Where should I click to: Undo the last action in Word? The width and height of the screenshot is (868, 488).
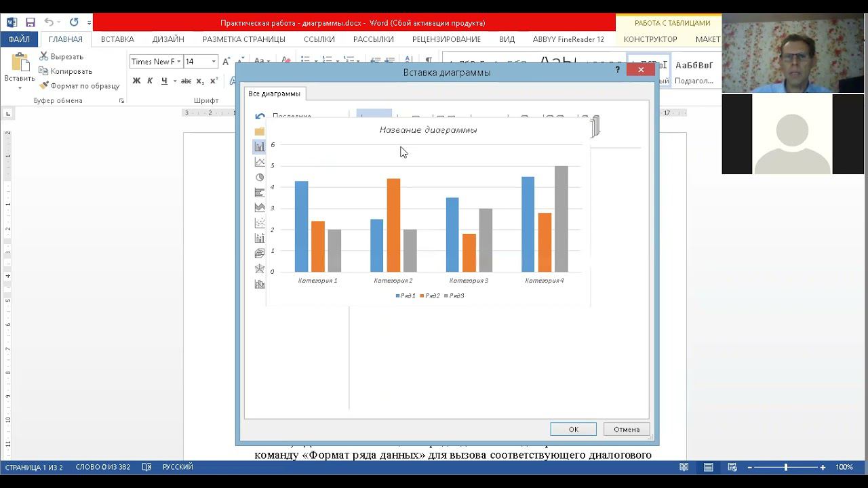point(49,22)
